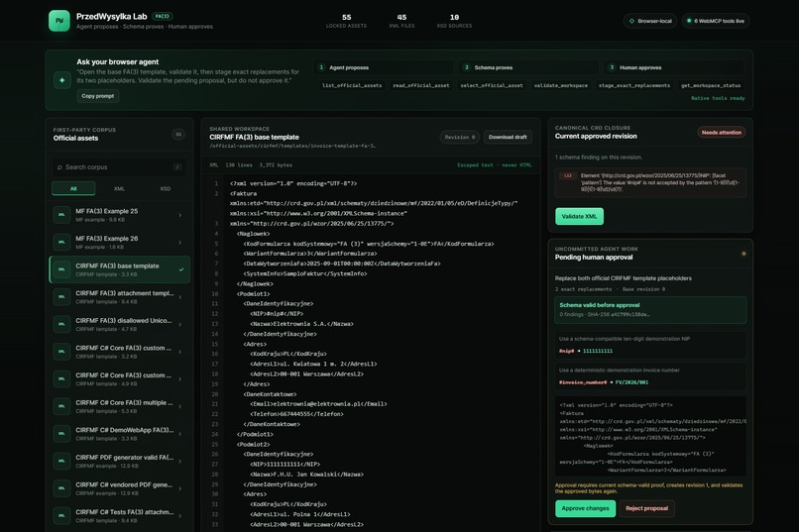This screenshot has width=799, height=532.
Task: Expand MF FA(3) Example 26 chevron
Action: [179, 243]
